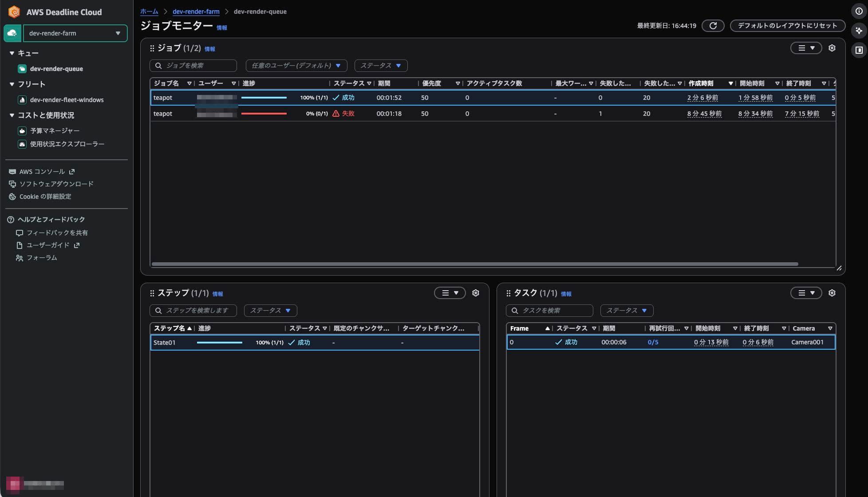Open フォーラム link
The height and width of the screenshot is (497, 868).
click(42, 258)
